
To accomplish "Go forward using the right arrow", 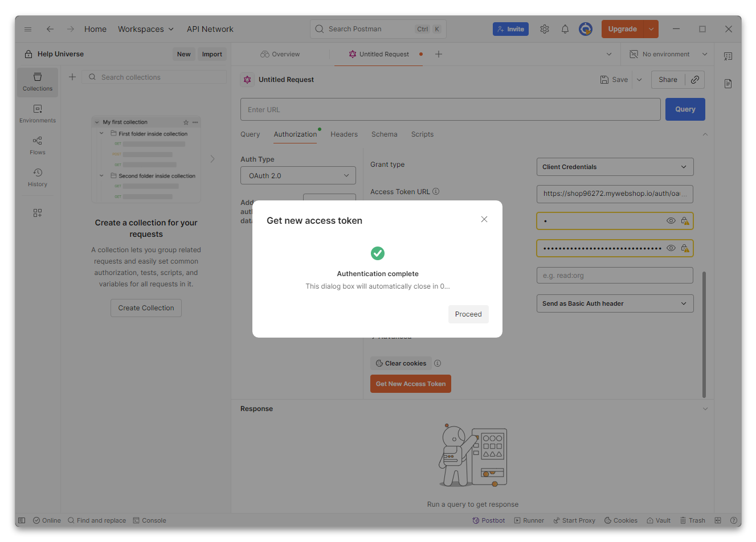I will pos(70,29).
